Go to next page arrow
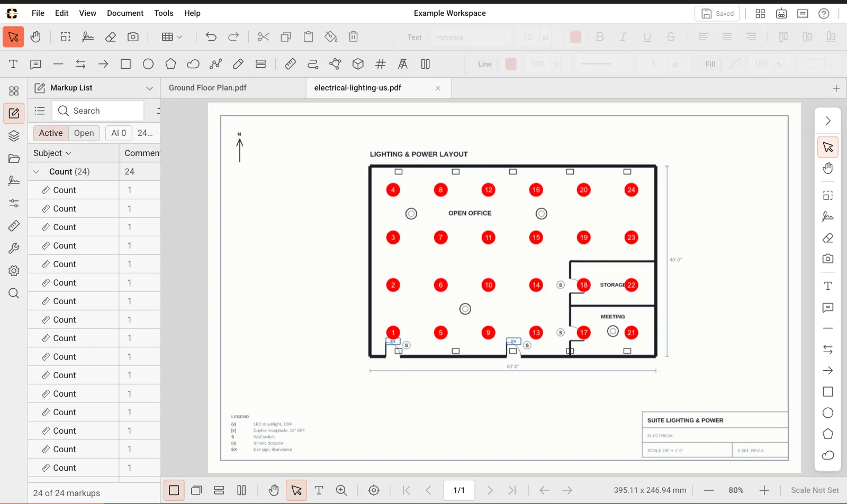Viewport: 847px width, 504px height. (x=490, y=491)
